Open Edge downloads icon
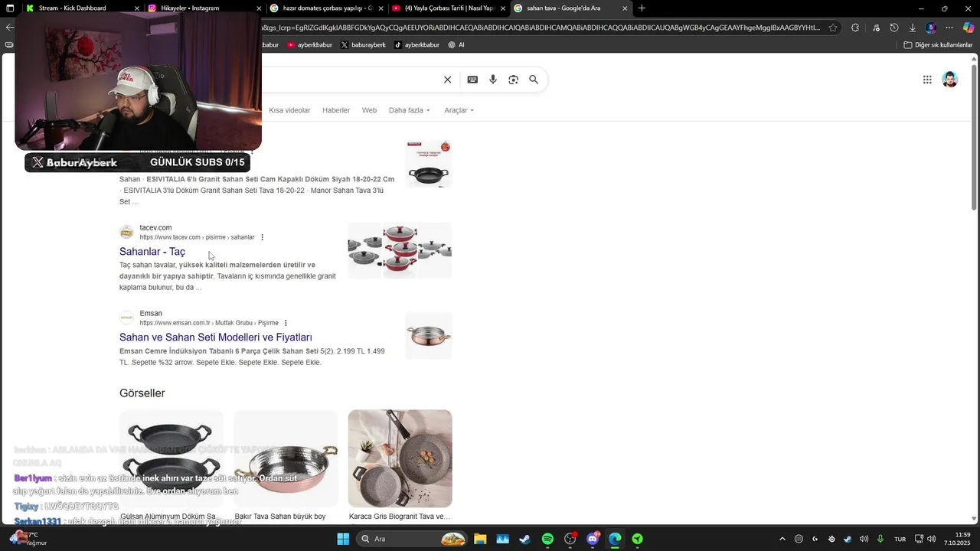 click(912, 28)
